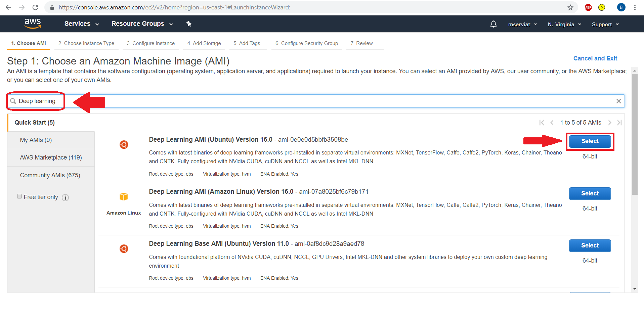644x318 pixels.
Task: Open the Resource Groups dropdown
Action: pos(142,24)
